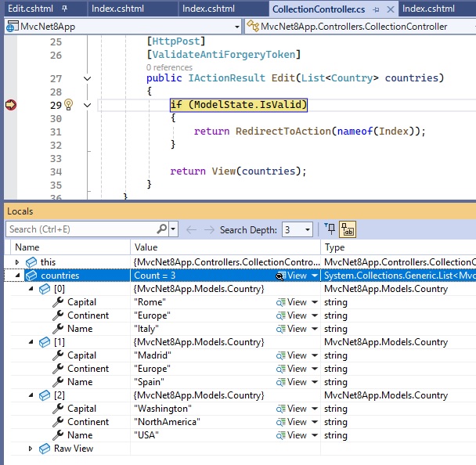The height and width of the screenshot is (465, 476).
Task: Click View visualizer for countries row
Action: coord(292,276)
